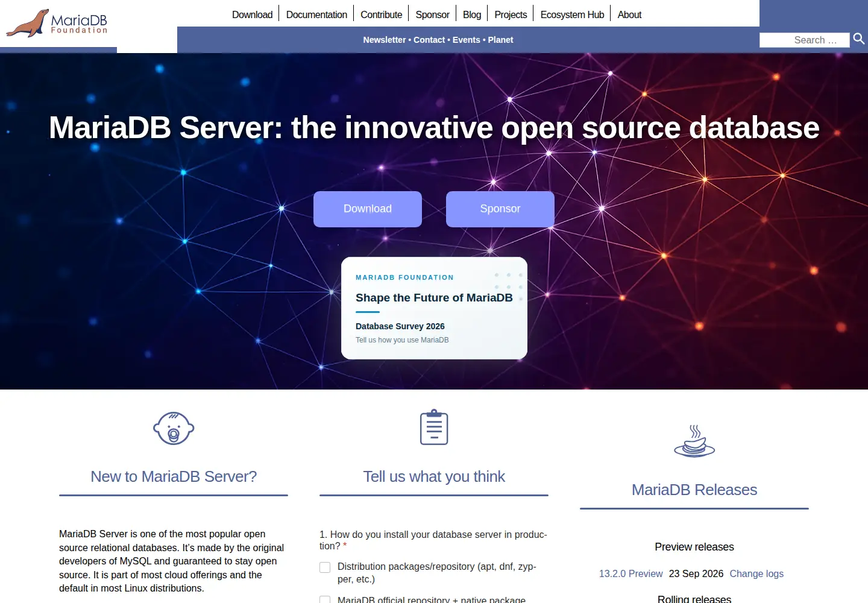Follow the Planet link
This screenshot has height=603, width=868.
(x=500, y=40)
